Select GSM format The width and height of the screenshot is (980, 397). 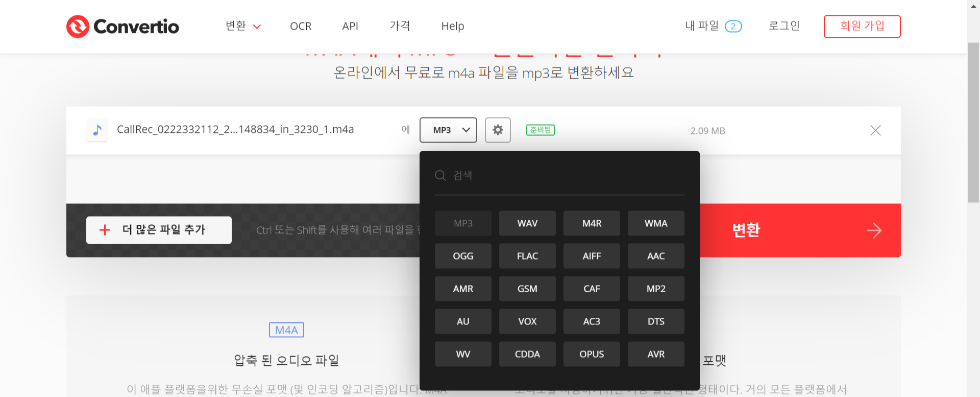pos(527,289)
